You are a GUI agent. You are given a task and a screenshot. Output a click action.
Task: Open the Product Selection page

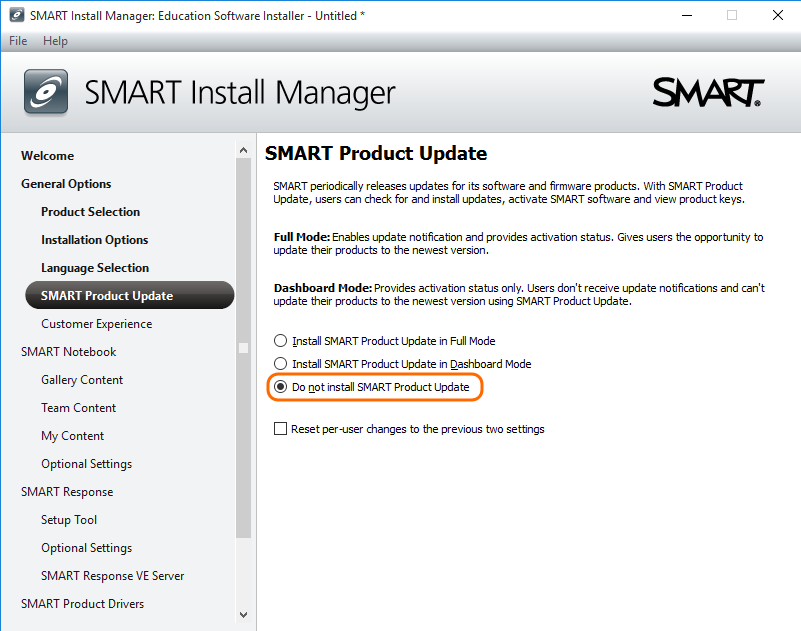[x=90, y=212]
